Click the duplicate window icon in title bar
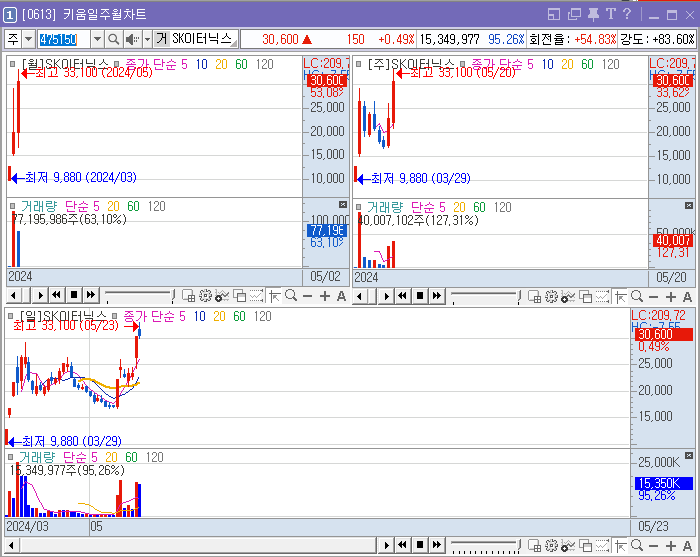 [x=574, y=15]
